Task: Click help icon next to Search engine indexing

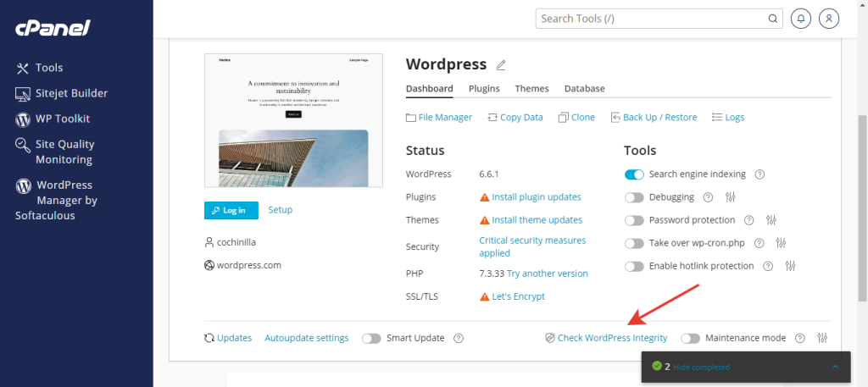Action: tap(759, 174)
